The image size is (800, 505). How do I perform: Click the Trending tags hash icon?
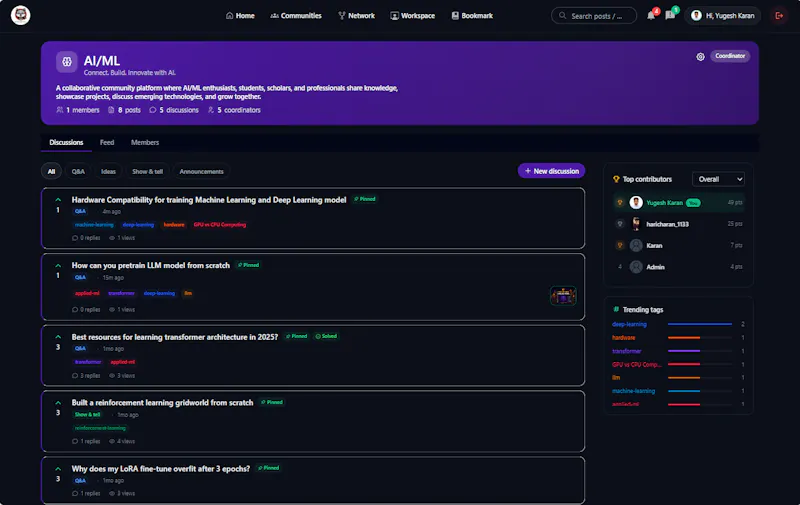[x=616, y=309]
